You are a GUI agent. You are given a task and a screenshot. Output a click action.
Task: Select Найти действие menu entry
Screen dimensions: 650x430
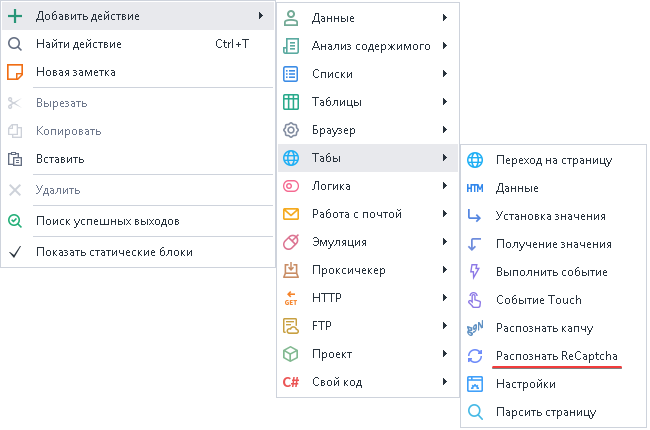[x=79, y=44]
